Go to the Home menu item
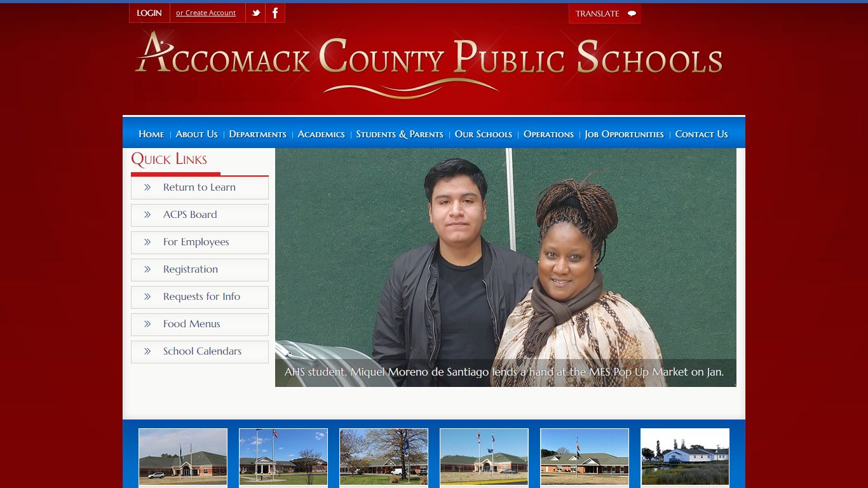 151,134
